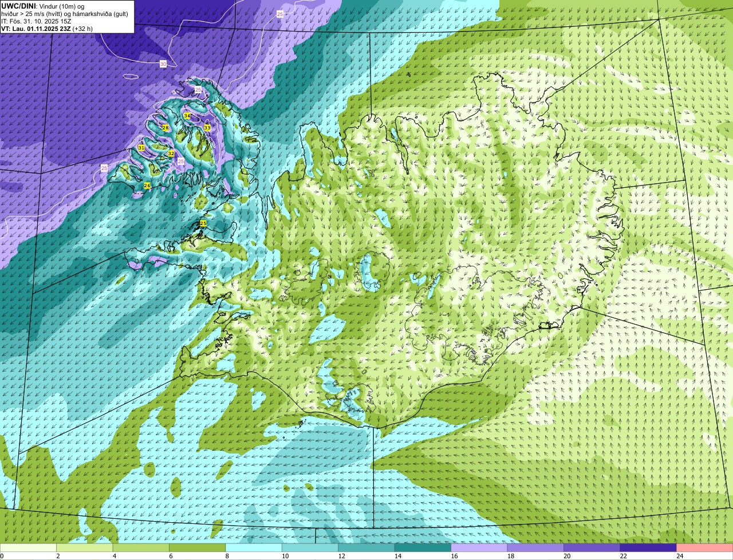Click the legend tick label 12
This screenshot has height=560, width=733.
[341, 556]
